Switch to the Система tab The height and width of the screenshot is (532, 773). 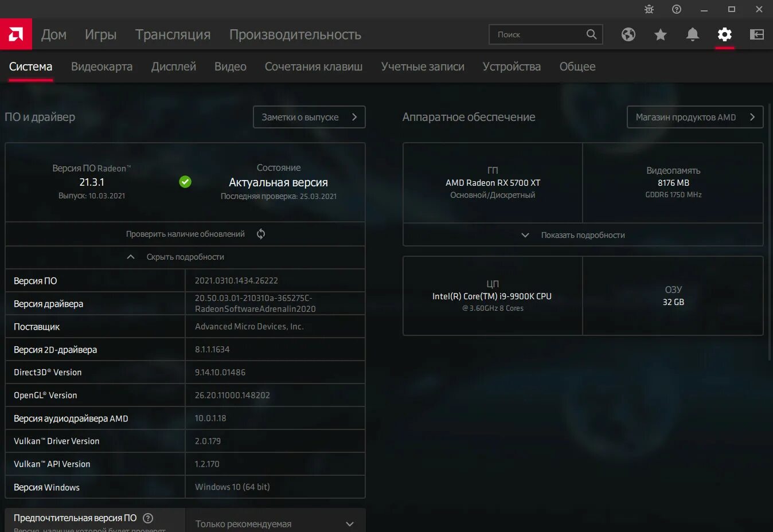(30, 66)
